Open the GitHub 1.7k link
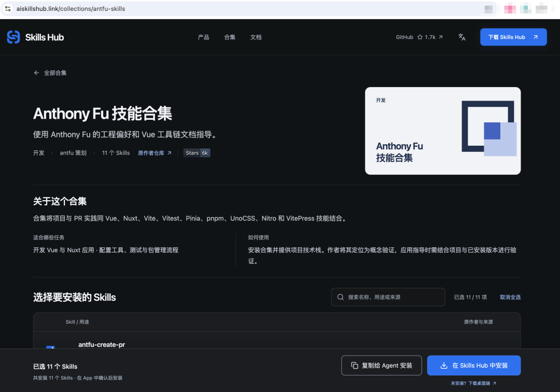Image resolution: width=560 pixels, height=392 pixels. [419, 37]
